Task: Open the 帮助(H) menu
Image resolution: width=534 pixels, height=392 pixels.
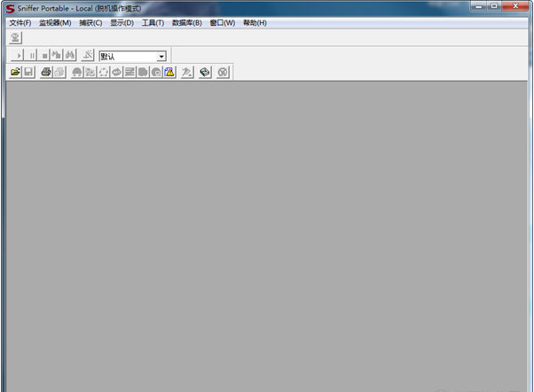Action: click(255, 23)
